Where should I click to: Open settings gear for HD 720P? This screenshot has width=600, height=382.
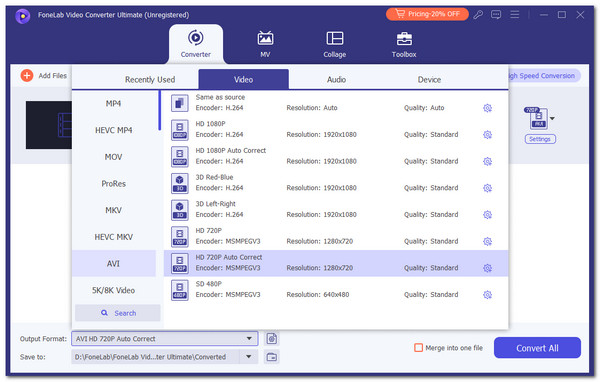point(487,241)
